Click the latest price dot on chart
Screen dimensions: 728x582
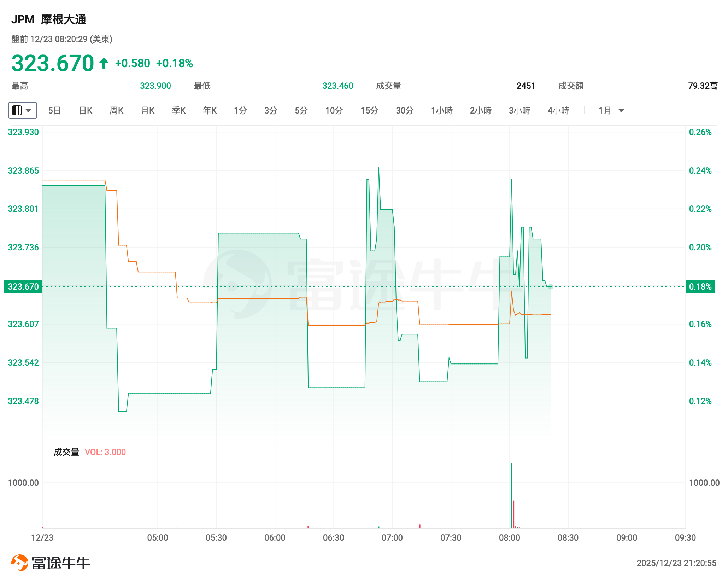pyautogui.click(x=551, y=287)
